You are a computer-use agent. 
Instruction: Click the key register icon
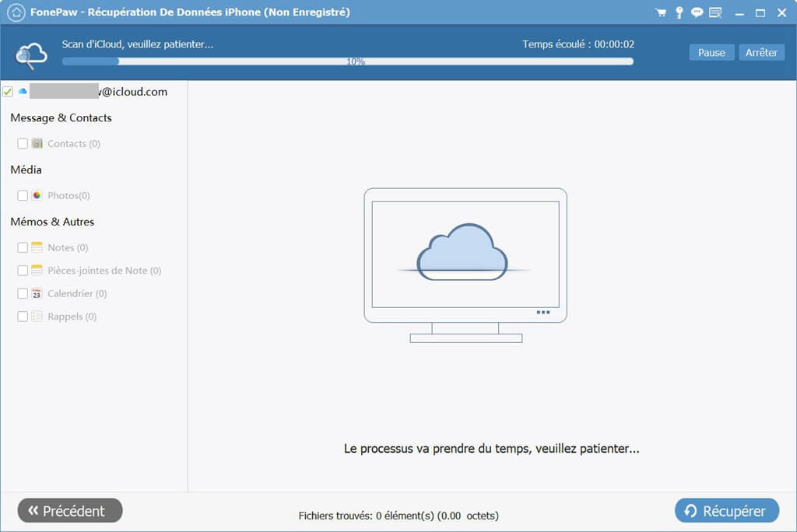point(679,12)
